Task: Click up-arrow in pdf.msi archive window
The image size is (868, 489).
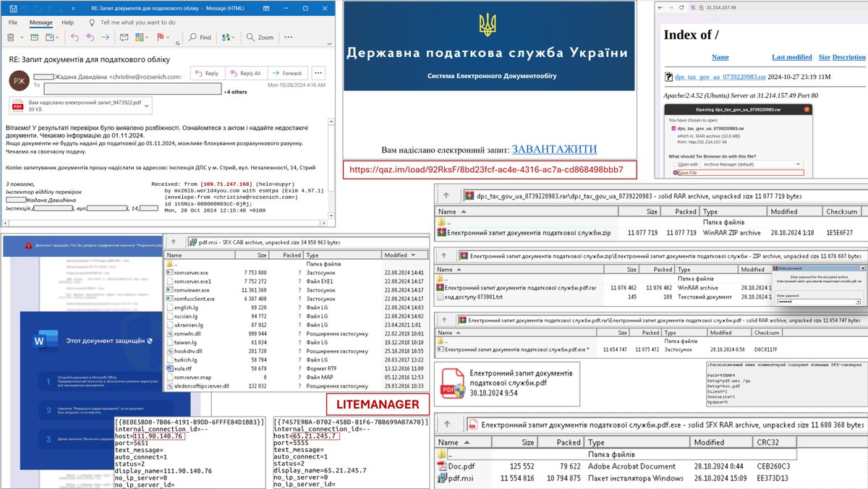Action: click(174, 242)
